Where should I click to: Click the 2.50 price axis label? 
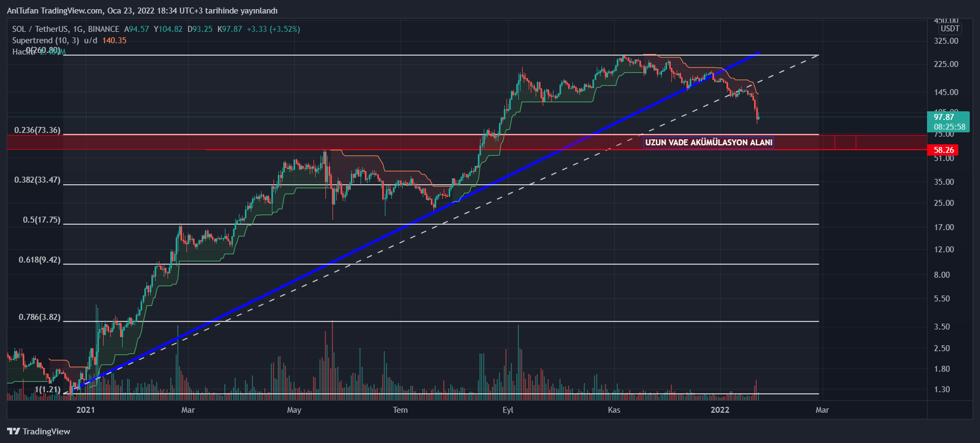point(942,348)
